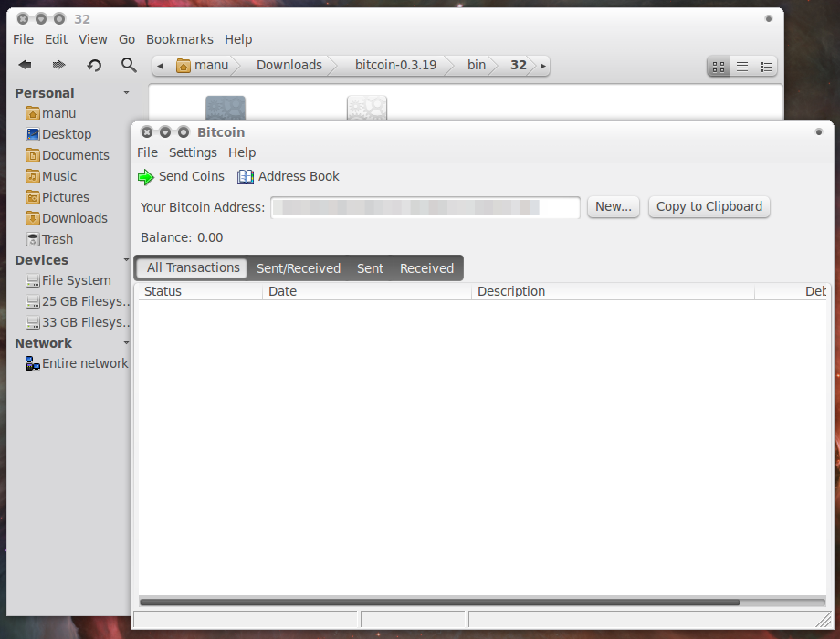
Task: Navigate to bin in path bar
Action: click(x=477, y=66)
